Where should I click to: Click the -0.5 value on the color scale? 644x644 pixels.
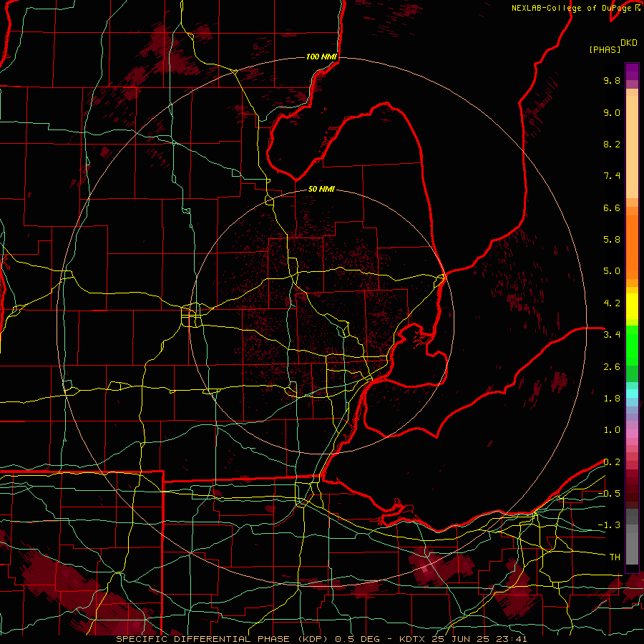coord(609,494)
